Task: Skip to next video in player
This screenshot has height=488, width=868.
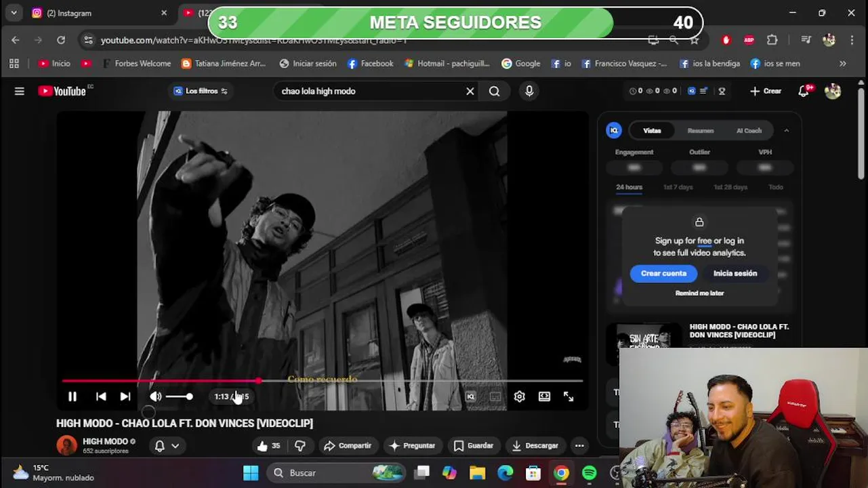Action: [125, 396]
